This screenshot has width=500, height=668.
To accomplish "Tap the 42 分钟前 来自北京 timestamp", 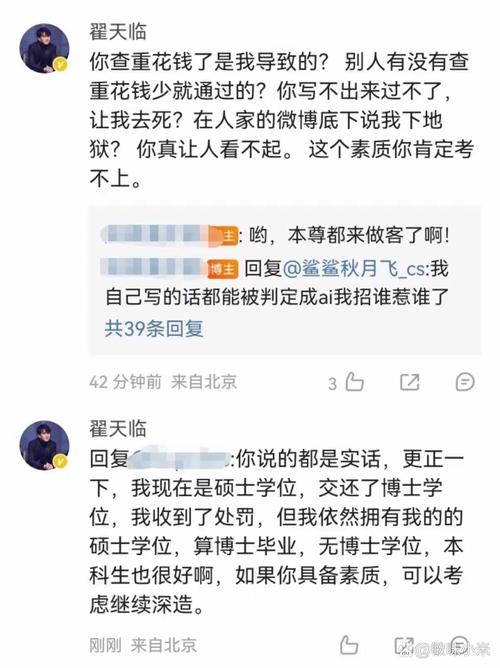I will tap(163, 382).
